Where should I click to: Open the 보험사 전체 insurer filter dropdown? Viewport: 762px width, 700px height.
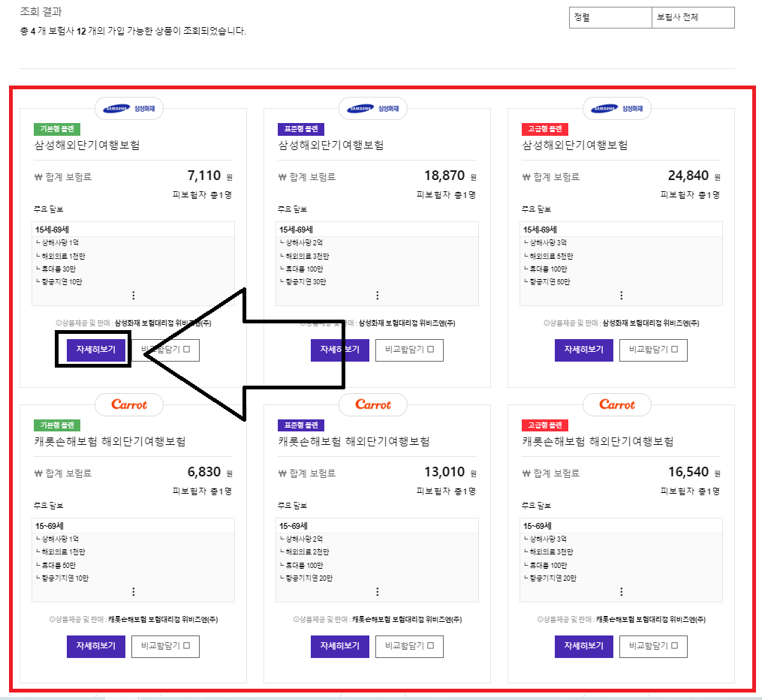[693, 17]
